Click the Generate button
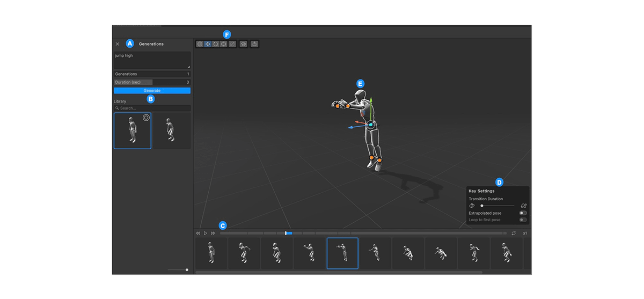 pos(152,91)
